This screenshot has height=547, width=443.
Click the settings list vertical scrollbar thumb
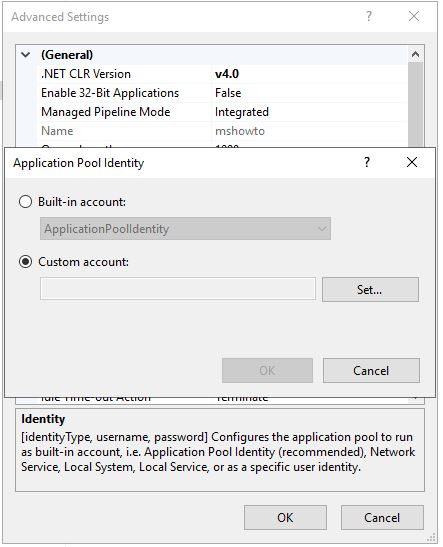tap(415, 105)
